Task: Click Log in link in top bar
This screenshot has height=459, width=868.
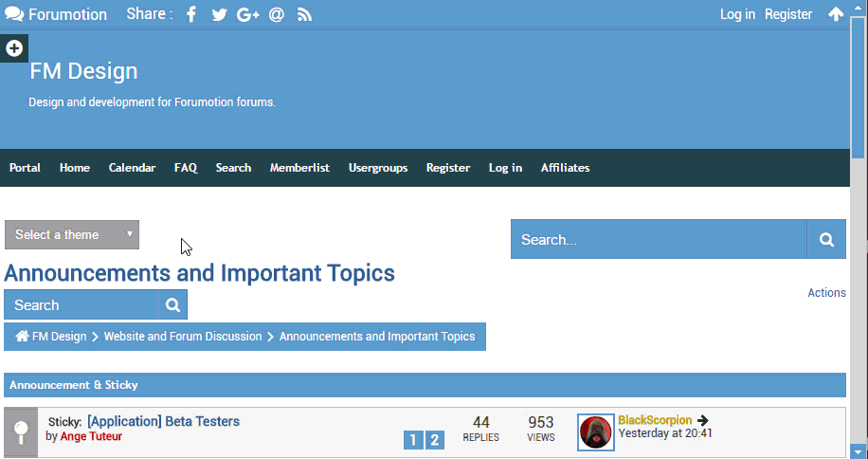Action: (737, 14)
